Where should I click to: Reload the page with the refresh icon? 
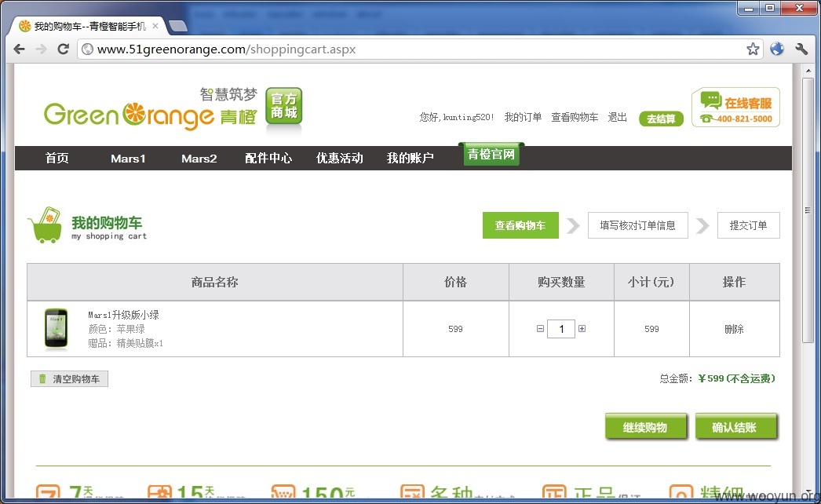click(63, 49)
